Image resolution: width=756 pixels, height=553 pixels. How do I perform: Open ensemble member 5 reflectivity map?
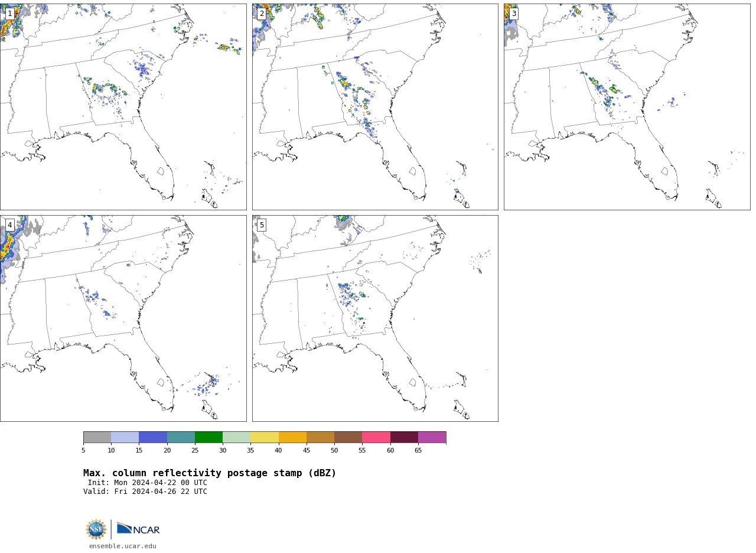375,318
